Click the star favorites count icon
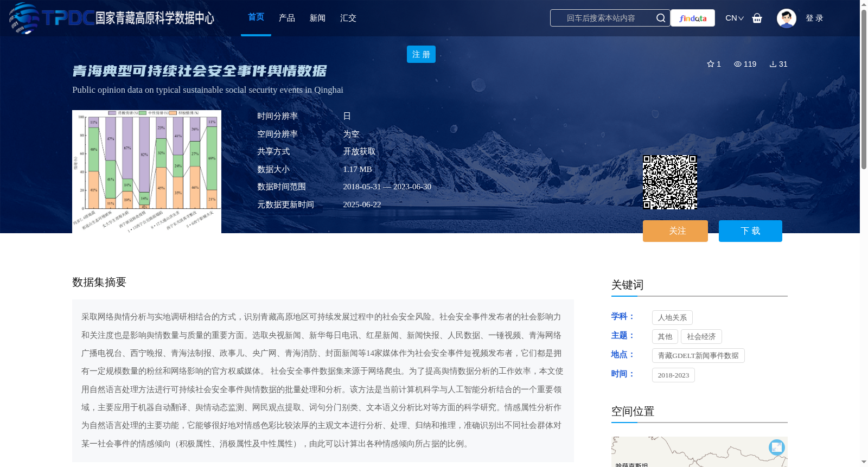Viewport: 868px width, 467px height. [710, 64]
